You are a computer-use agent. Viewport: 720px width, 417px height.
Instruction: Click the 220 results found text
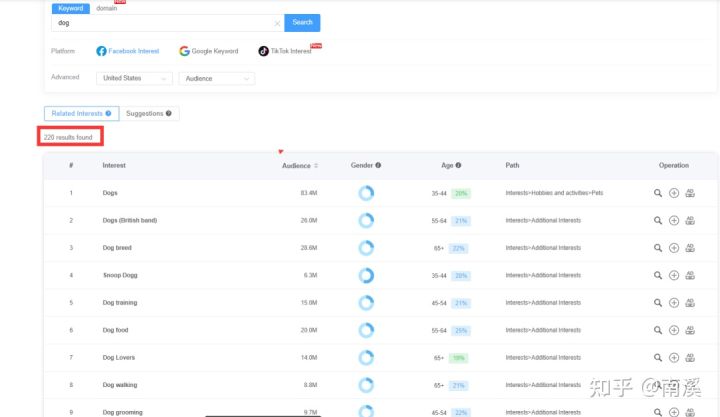(x=68, y=137)
